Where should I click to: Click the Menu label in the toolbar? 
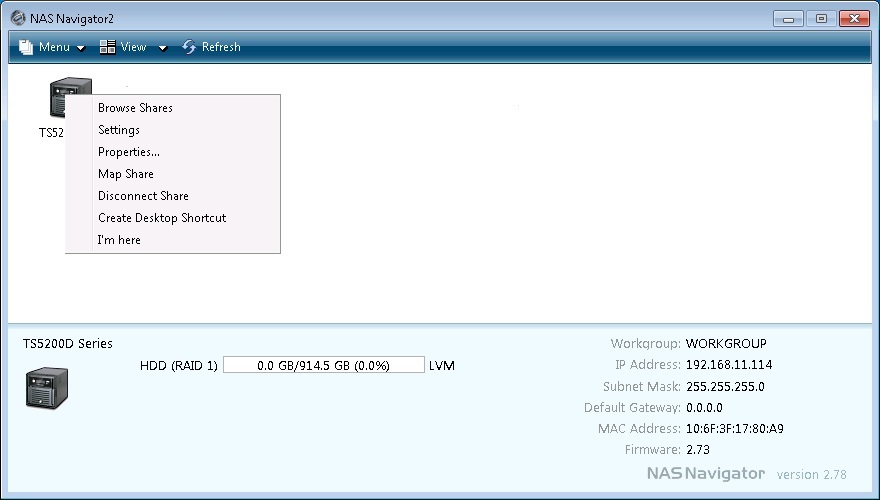pos(54,47)
